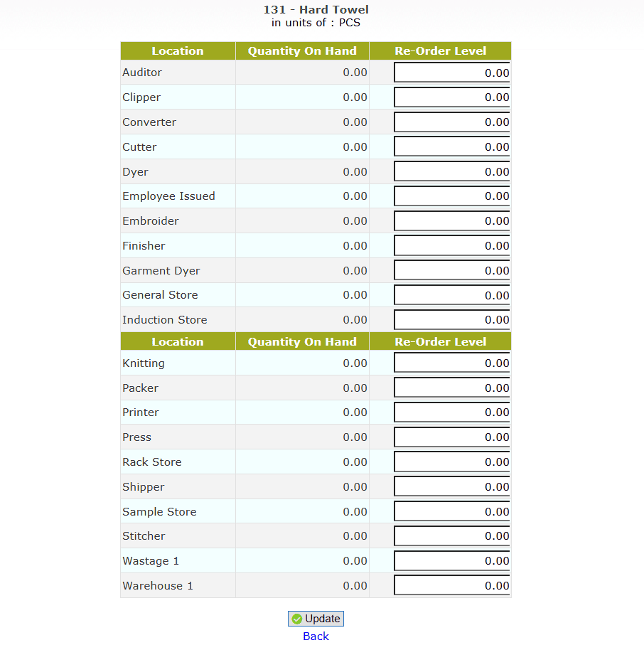Select the Finisher re-order level input

452,246
